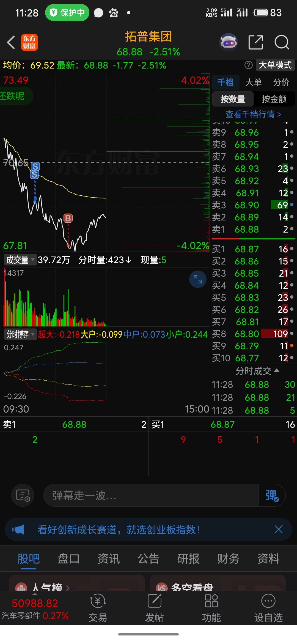This screenshot has height=644, width=297.
Task: Expand 人气榜 chevron
Action: 68,588
